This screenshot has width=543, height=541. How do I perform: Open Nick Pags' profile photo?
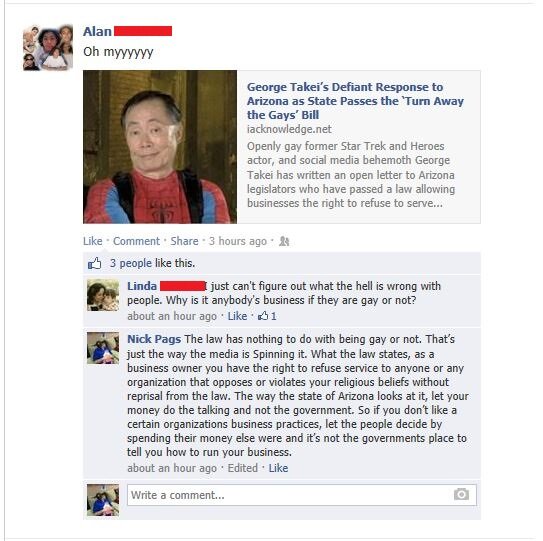103,348
